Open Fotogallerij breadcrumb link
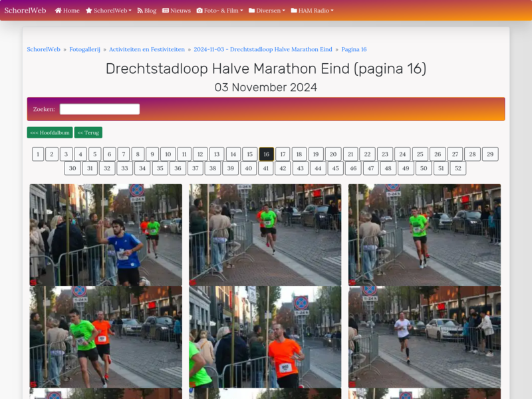532x399 pixels. [x=85, y=49]
